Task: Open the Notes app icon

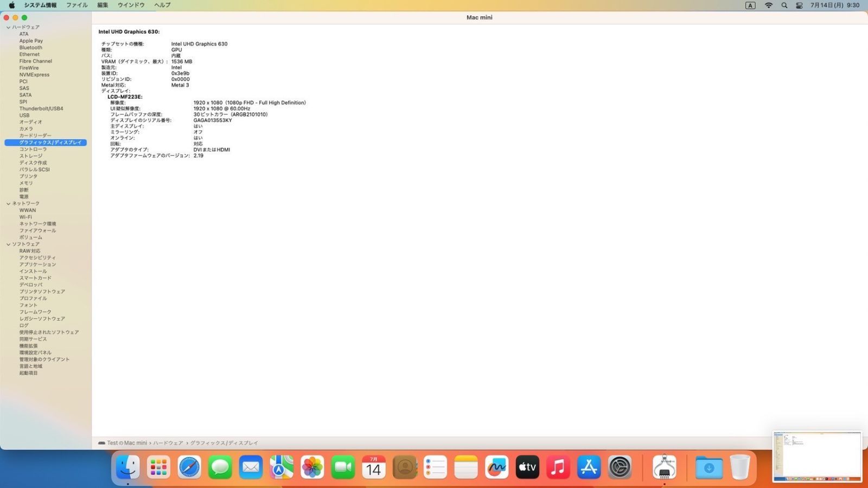Action: (x=466, y=467)
